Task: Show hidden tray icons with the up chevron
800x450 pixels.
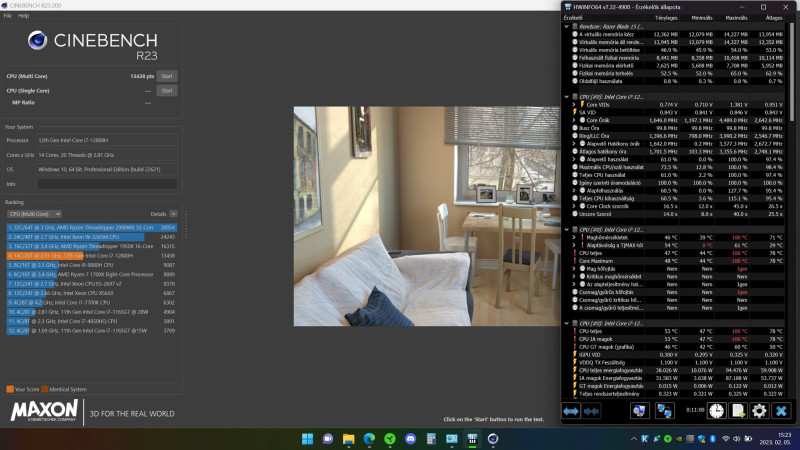Action: (634, 439)
